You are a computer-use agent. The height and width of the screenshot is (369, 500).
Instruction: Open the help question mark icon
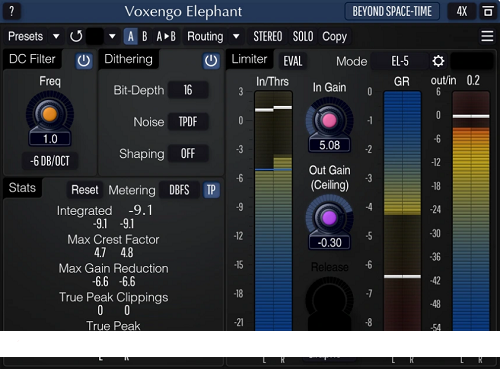coord(12,11)
